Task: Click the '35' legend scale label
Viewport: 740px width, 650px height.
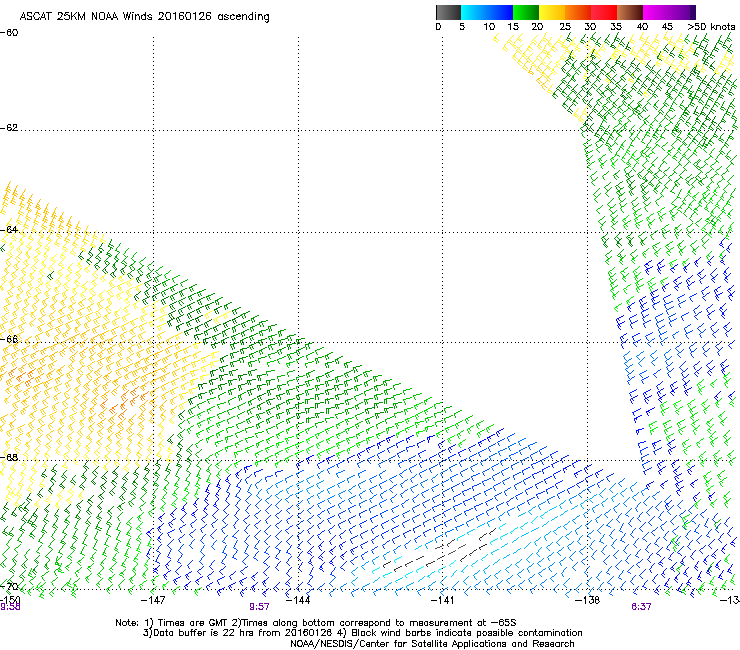Action: point(616,27)
